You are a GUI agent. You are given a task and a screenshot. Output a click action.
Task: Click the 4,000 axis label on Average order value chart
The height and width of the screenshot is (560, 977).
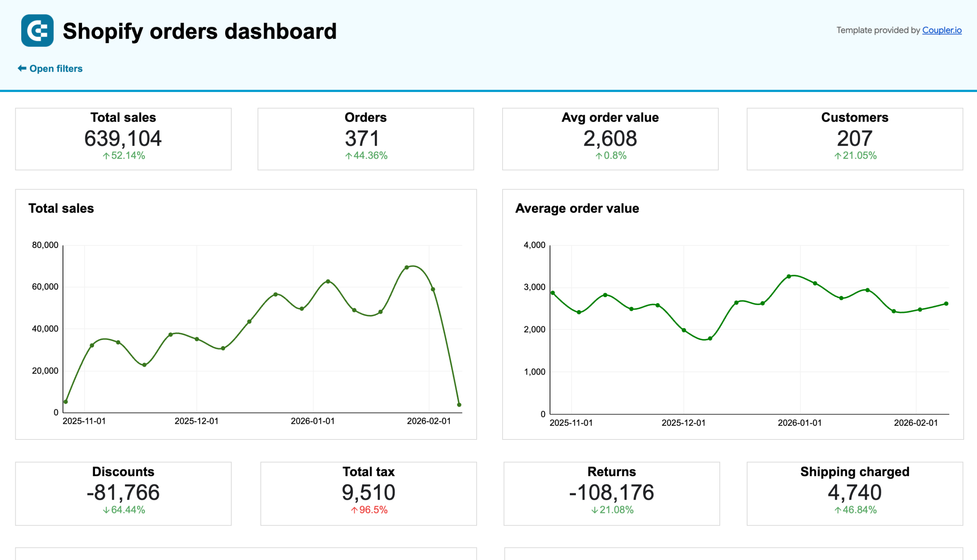click(x=534, y=245)
